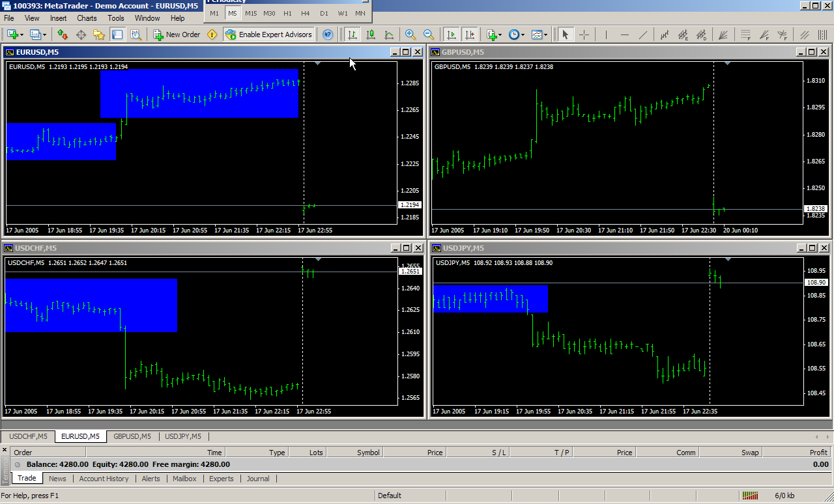Zoom out on the chart
The image size is (834, 504).
coord(429,35)
